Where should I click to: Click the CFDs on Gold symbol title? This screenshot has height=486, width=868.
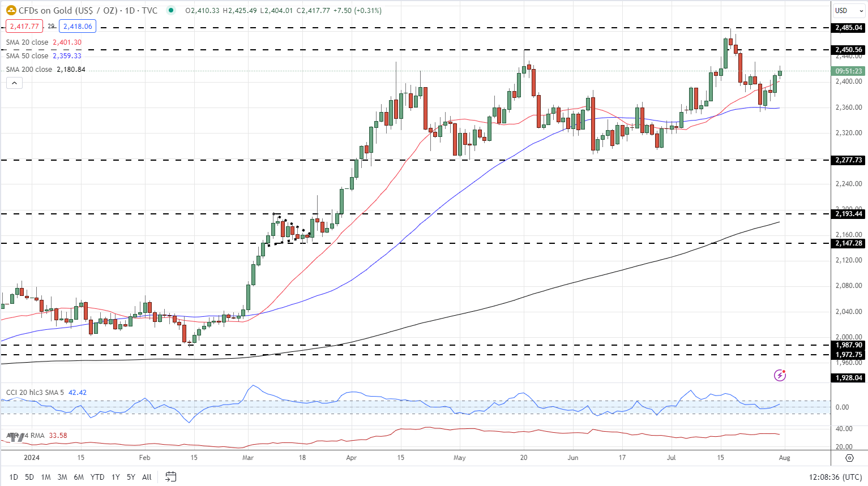(x=88, y=10)
